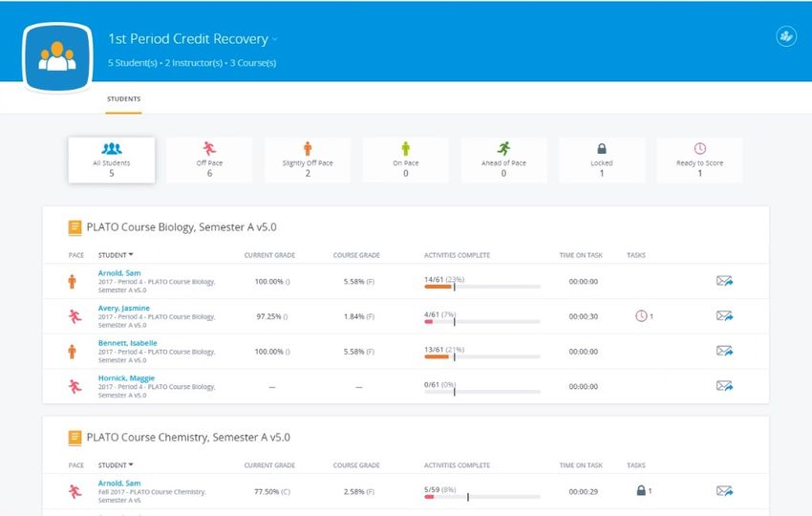Send message to Arnold, Sam in Chemistry

tap(724, 490)
